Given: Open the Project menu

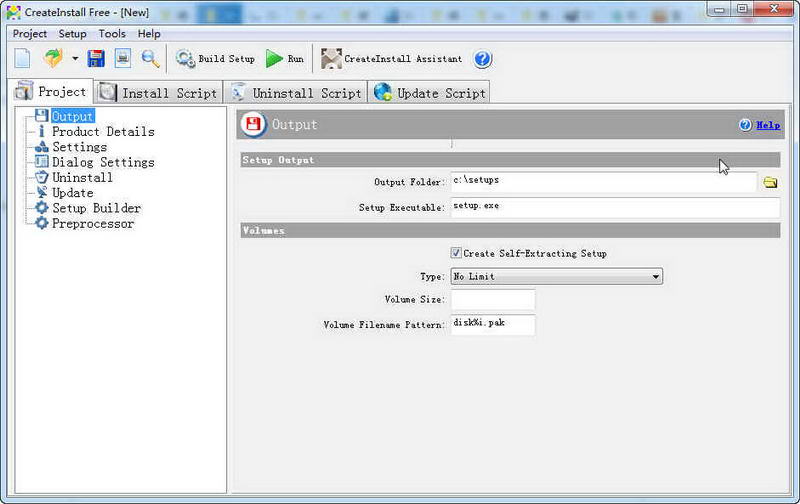Looking at the screenshot, I should (x=30, y=34).
